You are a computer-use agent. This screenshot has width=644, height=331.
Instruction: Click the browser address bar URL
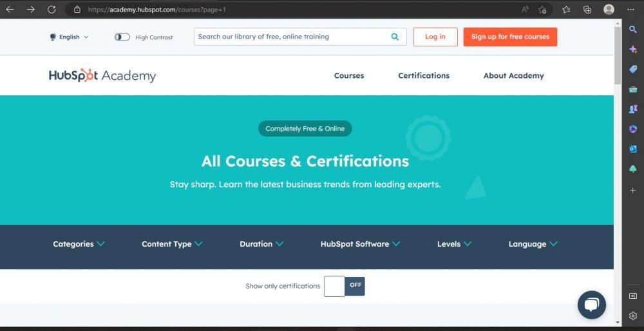(157, 10)
